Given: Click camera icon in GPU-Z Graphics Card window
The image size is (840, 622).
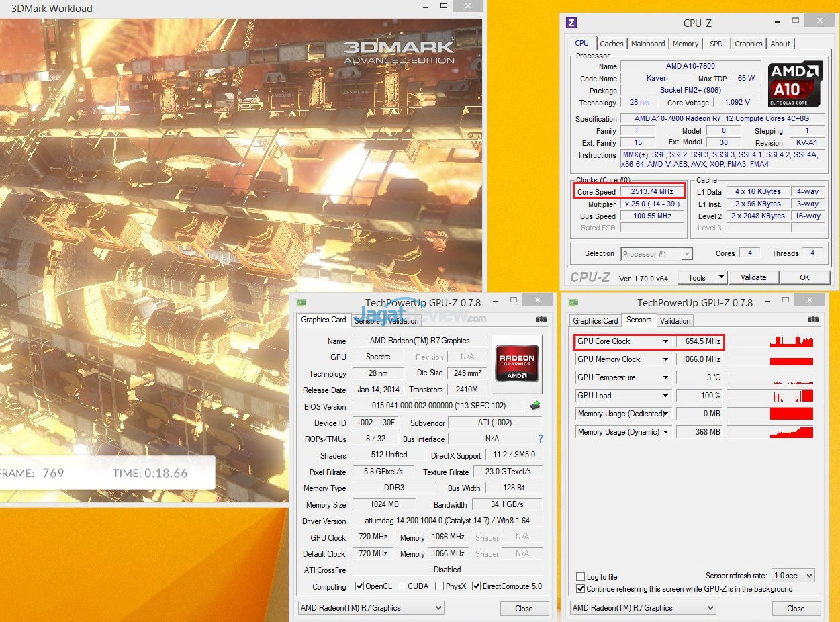Looking at the screenshot, I should pyautogui.click(x=541, y=320).
